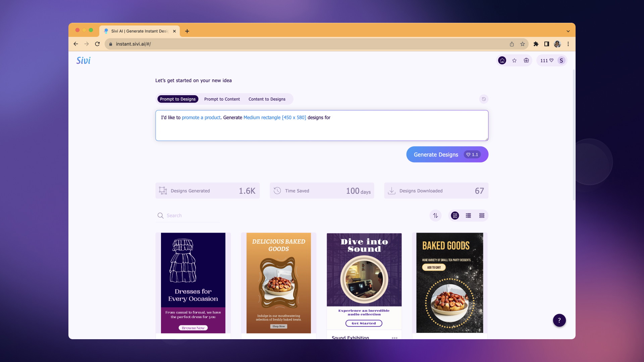Click the history/clock icon
Viewport: 644px width, 362px height.
click(484, 99)
